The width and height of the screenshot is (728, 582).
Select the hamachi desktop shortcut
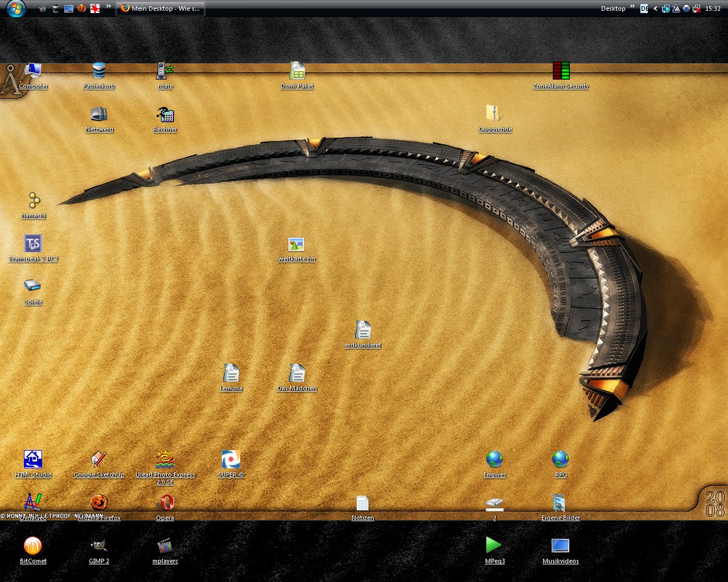click(34, 201)
